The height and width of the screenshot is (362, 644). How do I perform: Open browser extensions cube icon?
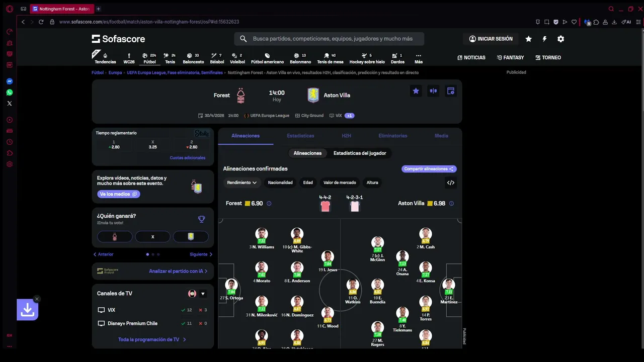click(596, 22)
